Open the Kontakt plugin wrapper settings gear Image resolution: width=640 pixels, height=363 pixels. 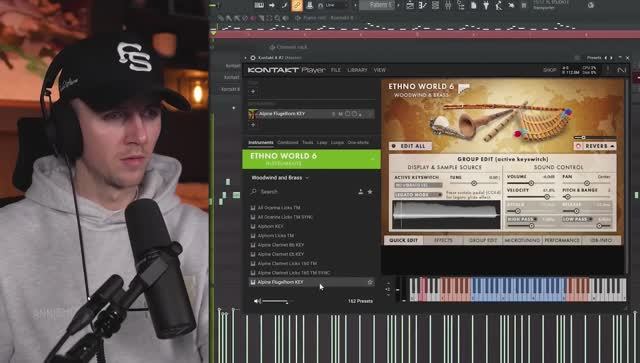pos(253,58)
